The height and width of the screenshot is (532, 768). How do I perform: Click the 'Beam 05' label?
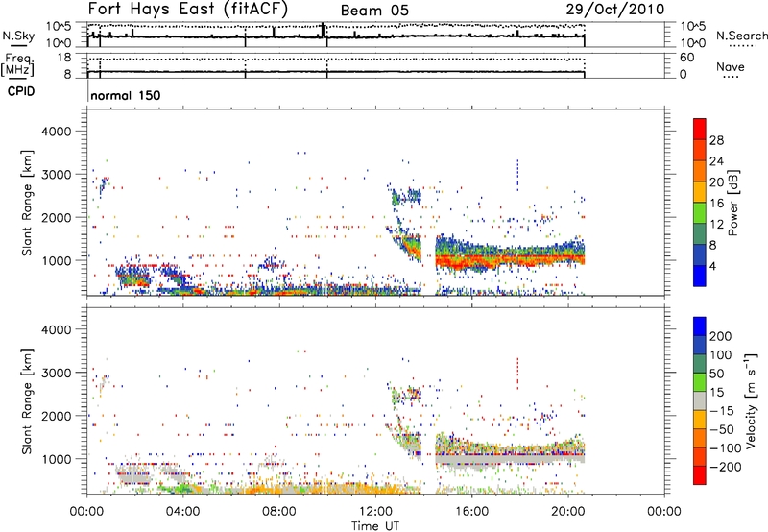click(374, 11)
